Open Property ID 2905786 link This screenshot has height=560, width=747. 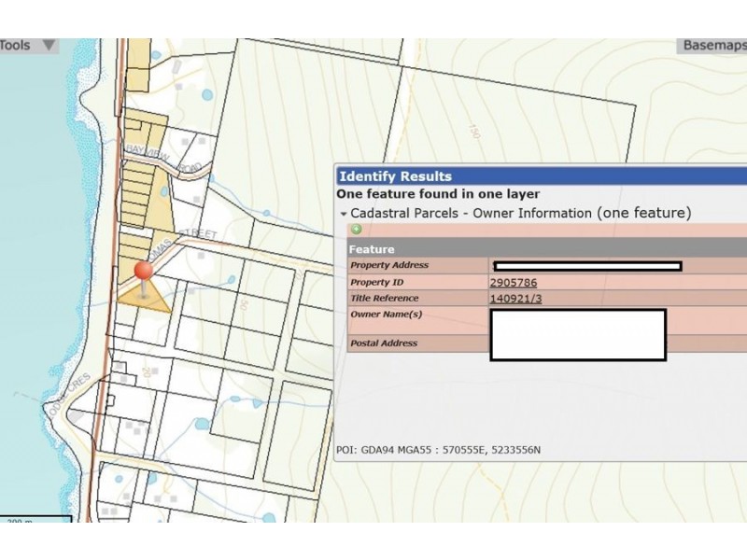pyautogui.click(x=513, y=283)
